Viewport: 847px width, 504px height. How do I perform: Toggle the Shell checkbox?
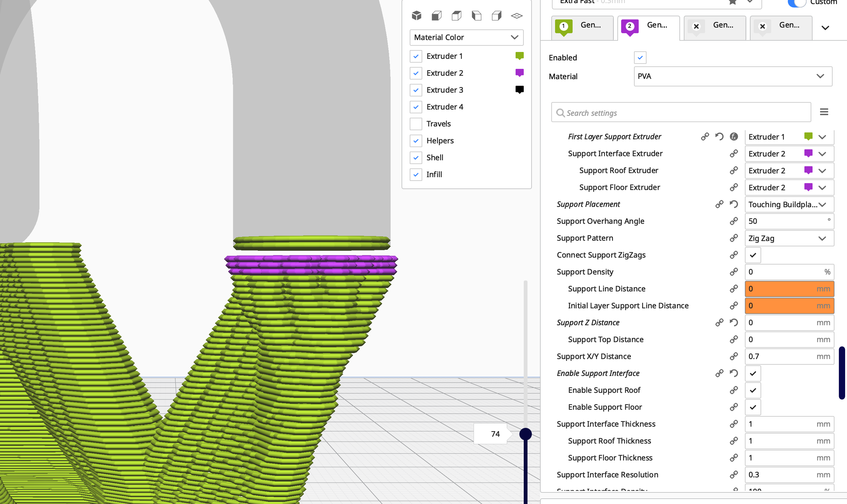(x=416, y=157)
